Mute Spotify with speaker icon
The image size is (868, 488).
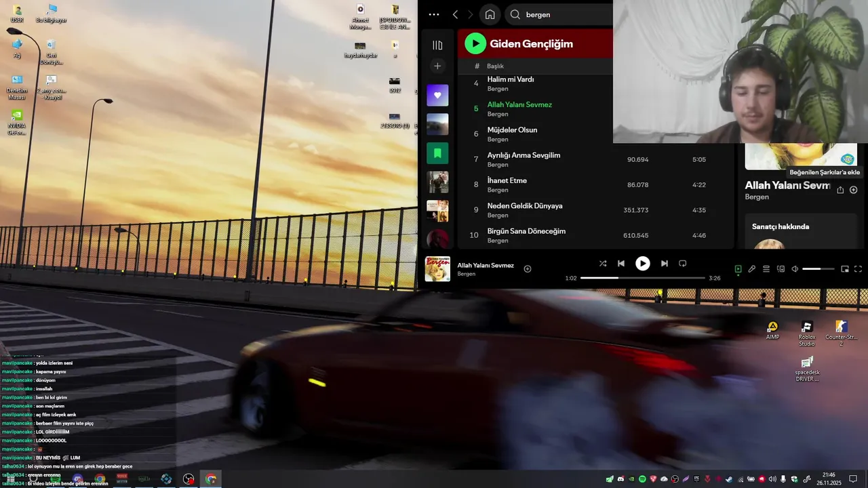click(x=795, y=269)
